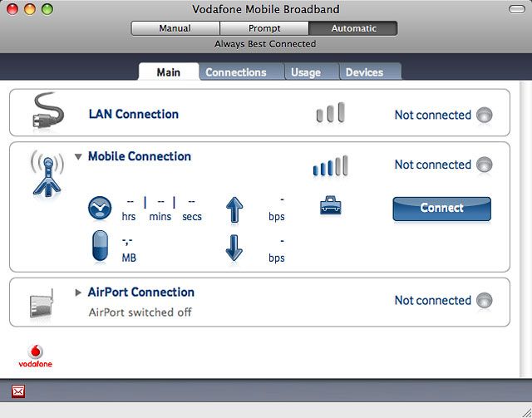Click the connection time clock icon

point(100,207)
